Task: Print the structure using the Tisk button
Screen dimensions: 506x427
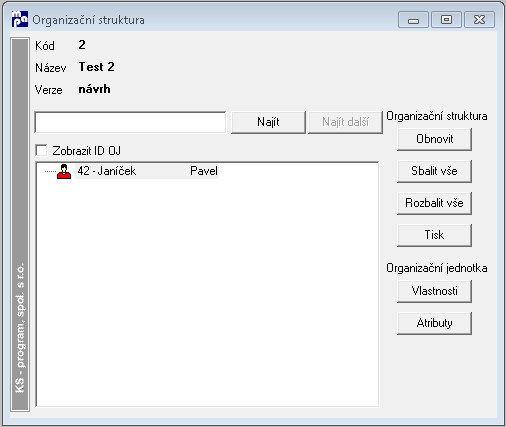Action: coord(434,235)
